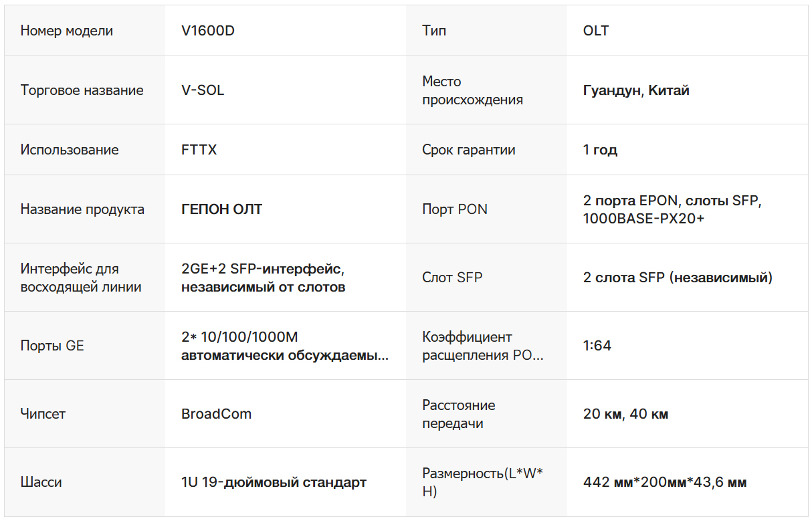Click the "20 км, 40 км" distance value
This screenshot has width=812, height=521.
coord(625,414)
